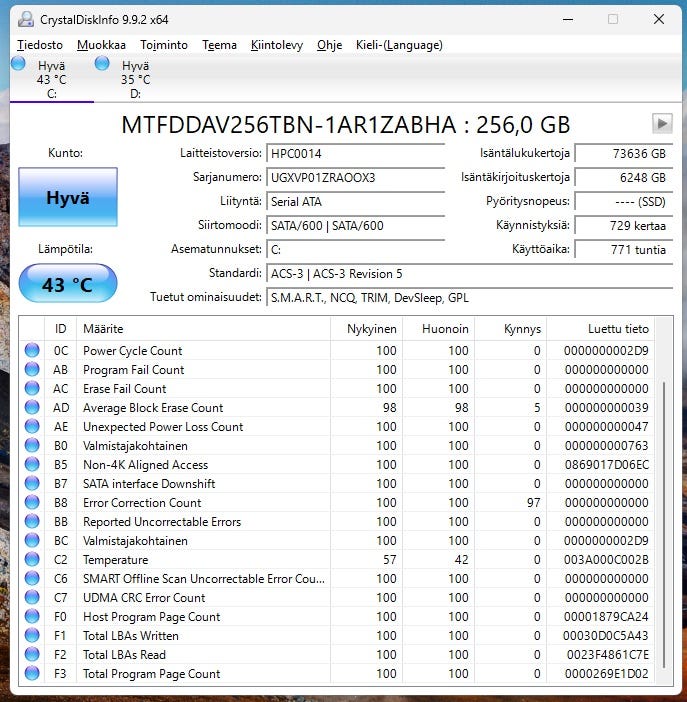687x702 pixels.
Task: Click the CrystalDiskInfo app icon in title bar
Action: pos(26,19)
